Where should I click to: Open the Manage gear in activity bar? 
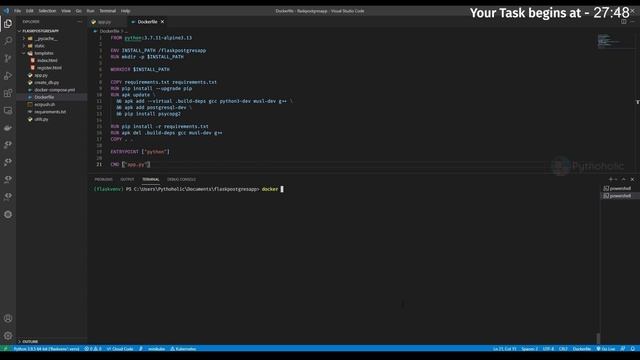(8, 336)
